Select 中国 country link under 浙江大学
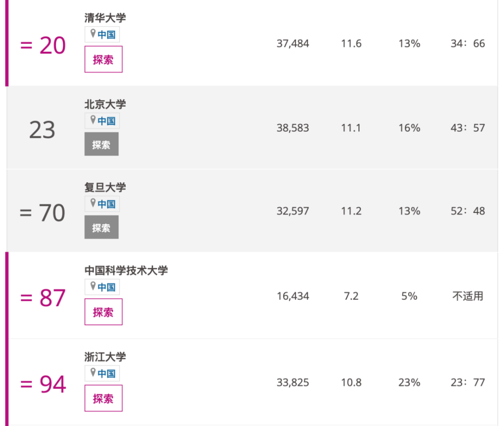Image resolution: width=504 pixels, height=426 pixels. (106, 374)
